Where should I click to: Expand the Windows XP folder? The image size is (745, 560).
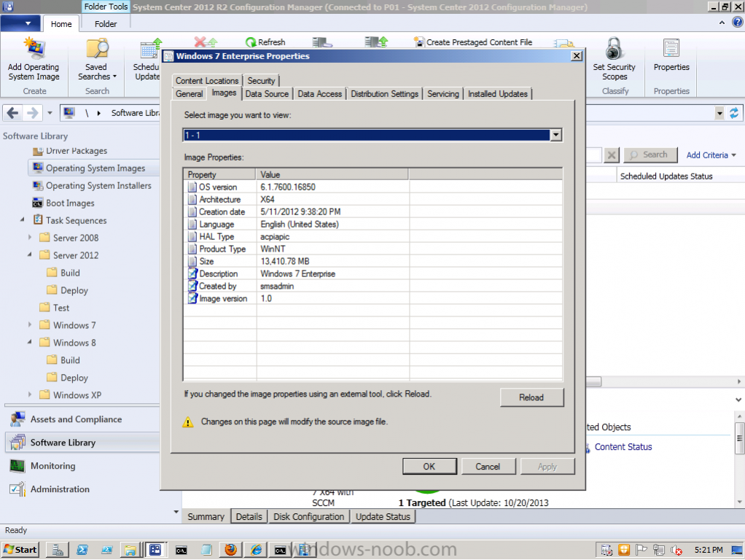click(x=29, y=394)
